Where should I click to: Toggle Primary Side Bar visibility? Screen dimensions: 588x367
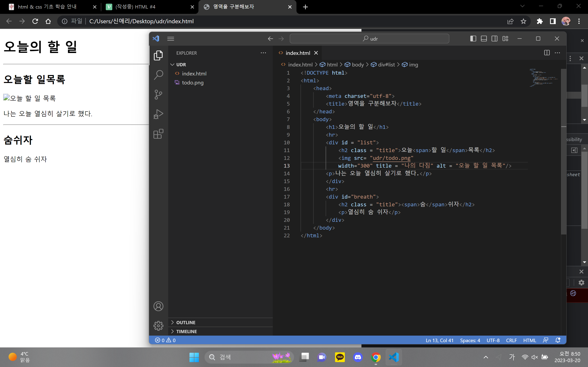(x=473, y=39)
